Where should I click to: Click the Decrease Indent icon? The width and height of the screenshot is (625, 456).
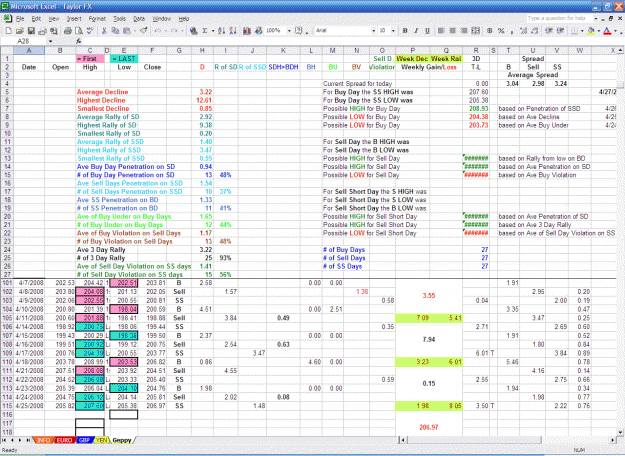pos(549,31)
